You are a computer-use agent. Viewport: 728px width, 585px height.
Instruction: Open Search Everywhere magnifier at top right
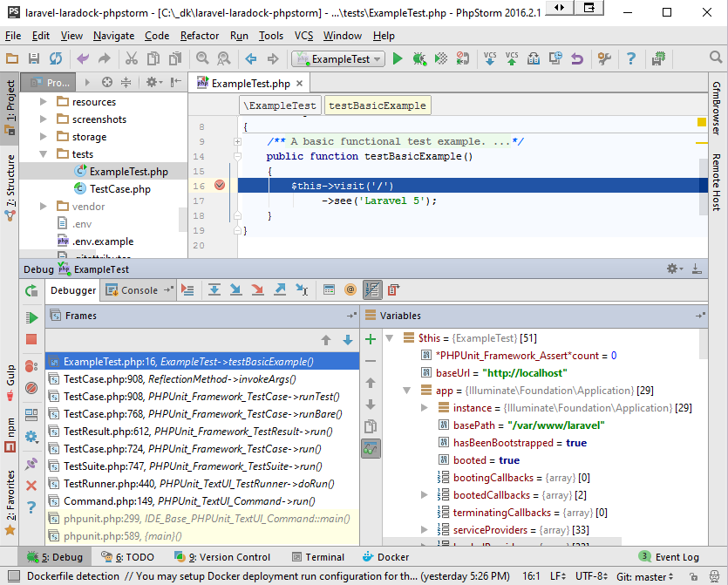[716, 58]
